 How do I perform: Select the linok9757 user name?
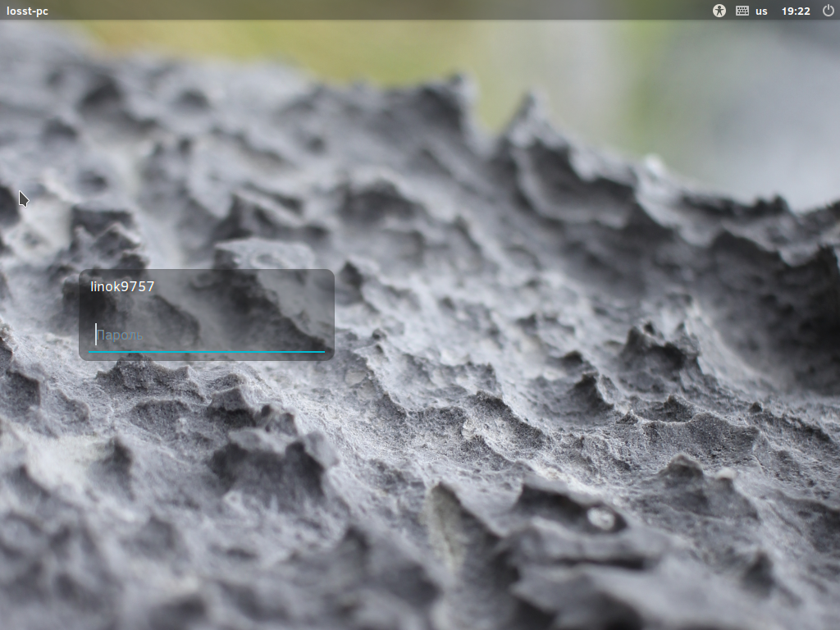(122, 286)
